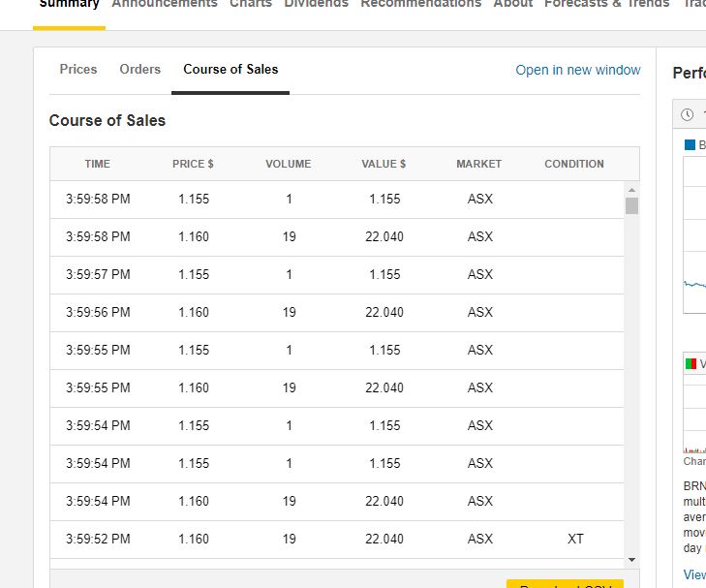
Task: Select the Course of Sales tab
Action: 230,70
